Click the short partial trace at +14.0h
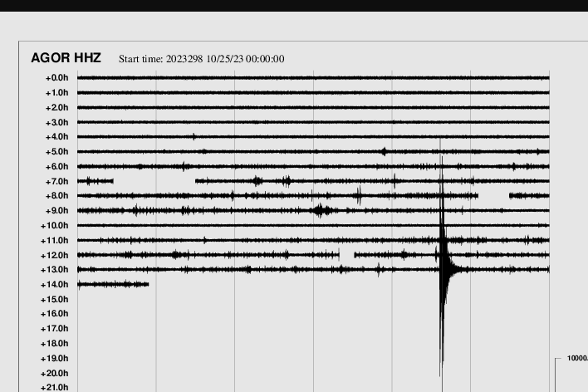 click(113, 284)
